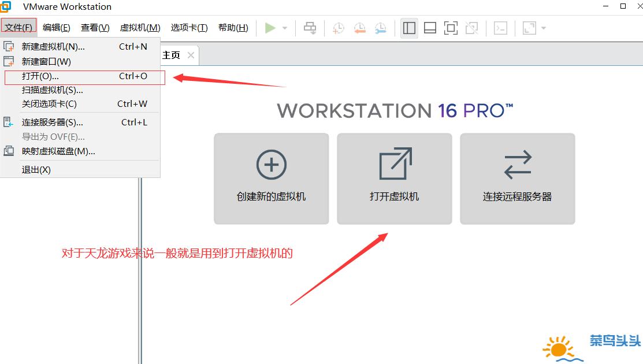The image size is (643, 364).
Task: Open the 编辑(E) menu
Action: (x=56, y=28)
